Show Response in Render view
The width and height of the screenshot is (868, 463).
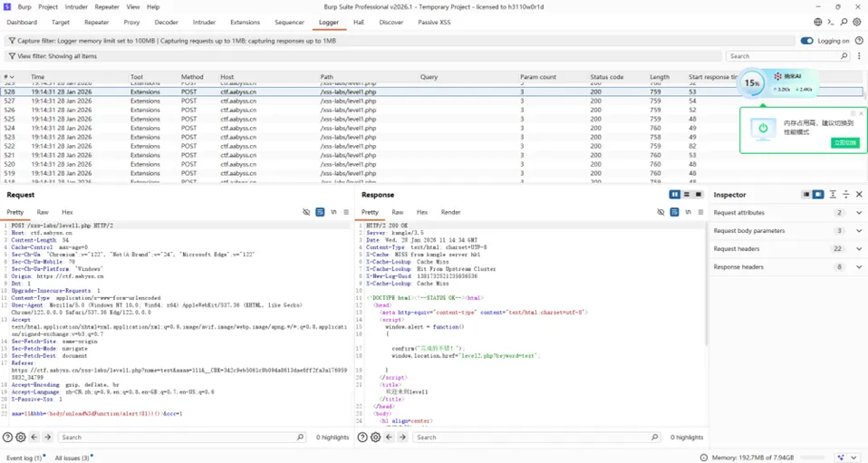450,212
